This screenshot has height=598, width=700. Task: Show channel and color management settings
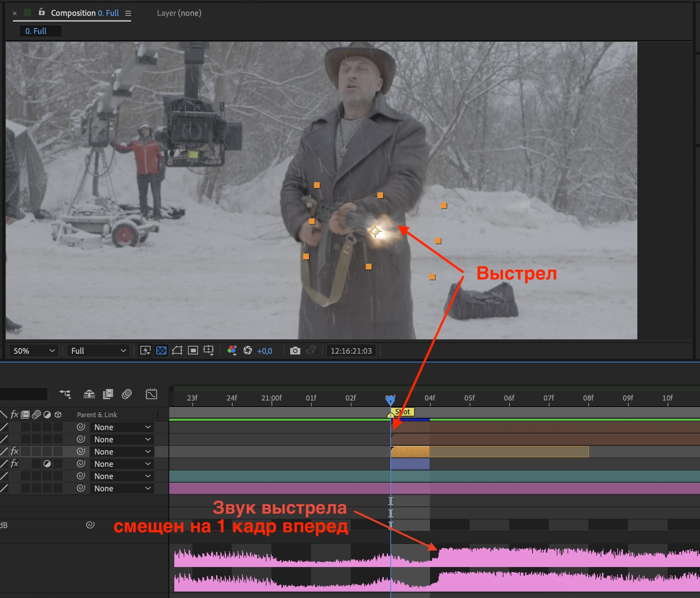(232, 351)
